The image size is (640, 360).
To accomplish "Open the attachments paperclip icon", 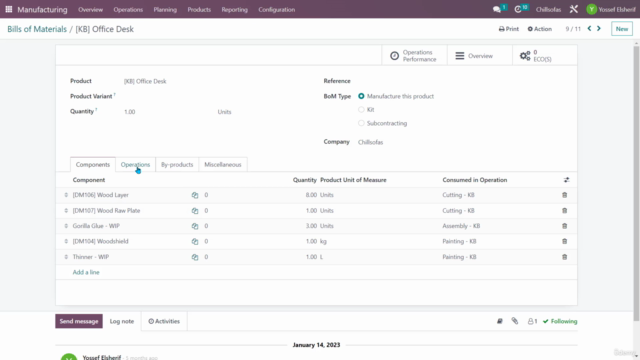I will (515, 321).
